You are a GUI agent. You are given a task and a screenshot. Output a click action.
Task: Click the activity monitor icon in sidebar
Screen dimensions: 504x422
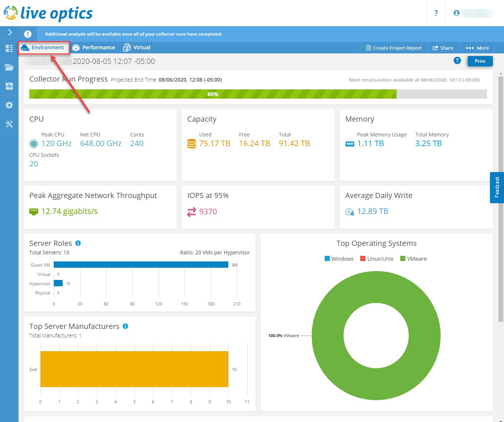tap(9, 86)
